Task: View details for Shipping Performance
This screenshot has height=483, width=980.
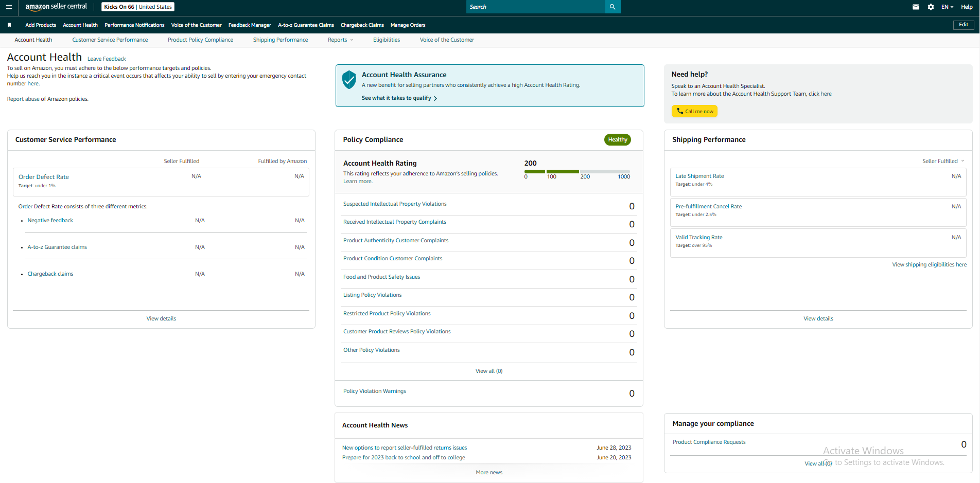Action: tap(818, 318)
